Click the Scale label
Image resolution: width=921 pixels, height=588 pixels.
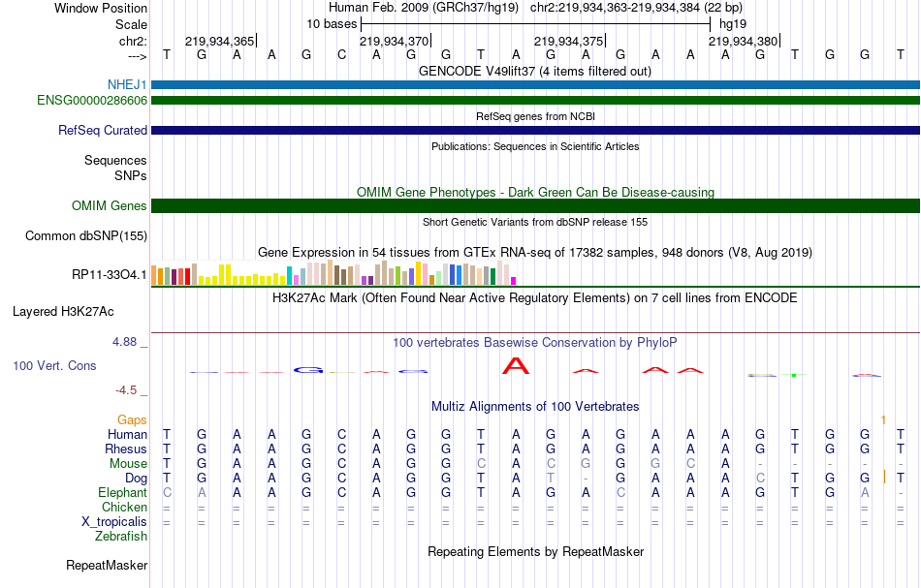coord(132,24)
